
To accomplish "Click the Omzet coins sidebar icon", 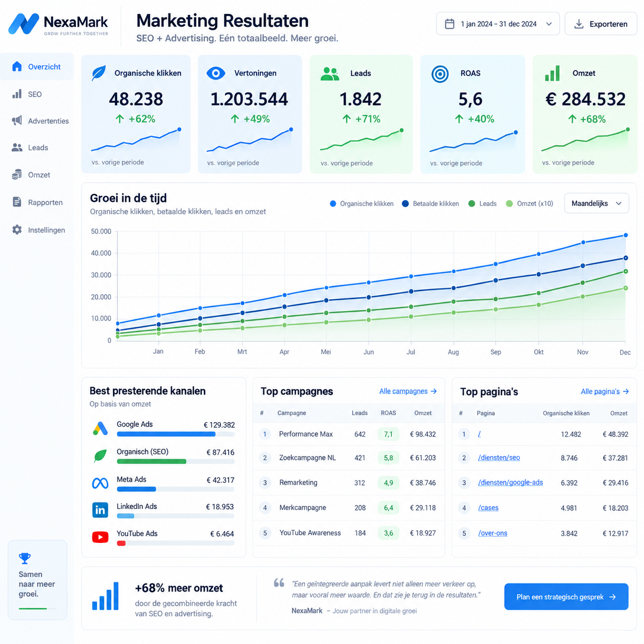I will coord(17,175).
